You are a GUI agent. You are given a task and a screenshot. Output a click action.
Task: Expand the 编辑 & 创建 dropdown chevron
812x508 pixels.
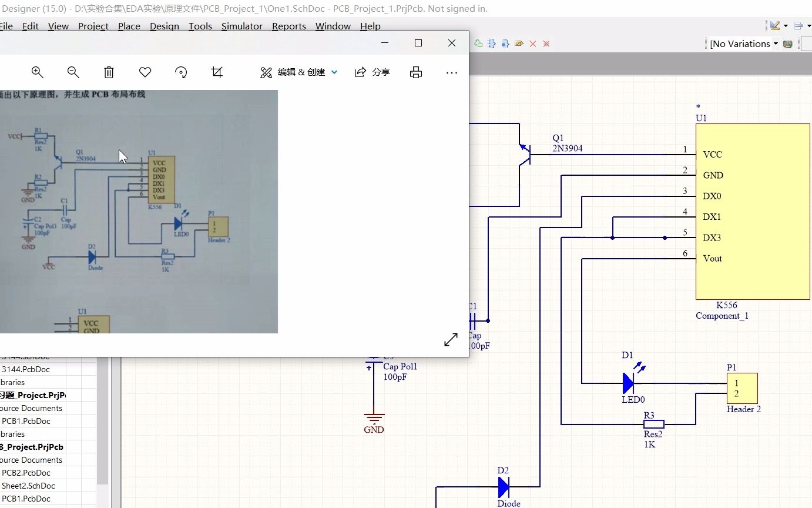pos(334,72)
